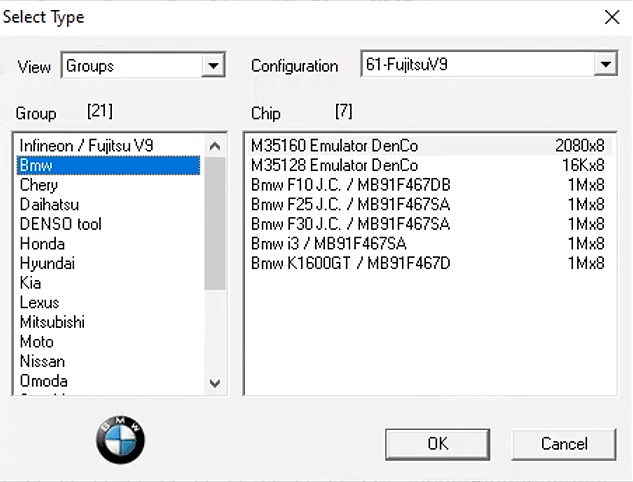This screenshot has width=633, height=482.
Task: Choose Bmw K1600GT / MB91F467D chip
Action: tap(429, 263)
